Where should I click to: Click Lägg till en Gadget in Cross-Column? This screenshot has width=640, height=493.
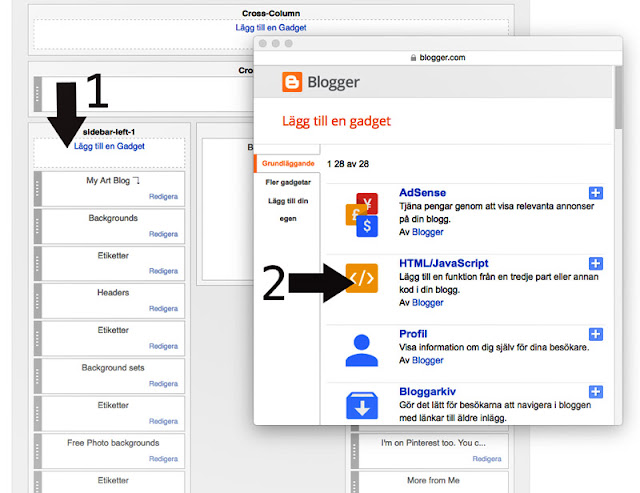271,27
